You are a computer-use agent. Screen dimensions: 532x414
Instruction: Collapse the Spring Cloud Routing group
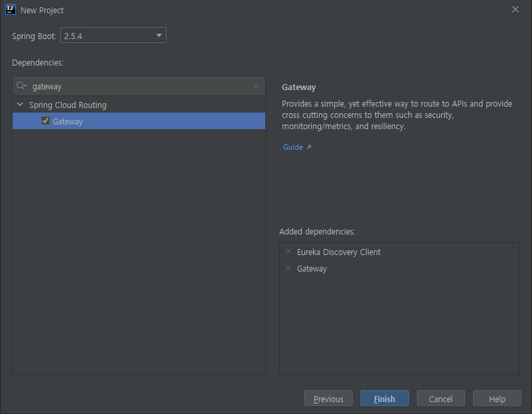[x=20, y=105]
